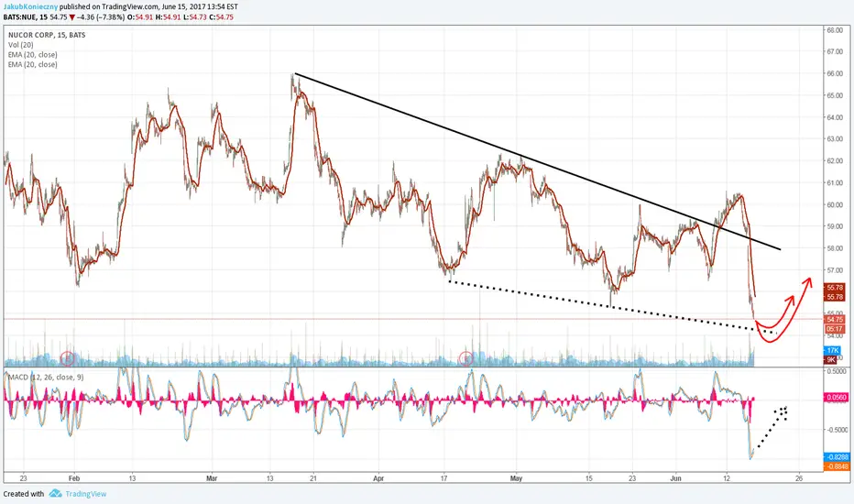Click the 57.00 price axis label
854x504 pixels.
click(x=835, y=270)
